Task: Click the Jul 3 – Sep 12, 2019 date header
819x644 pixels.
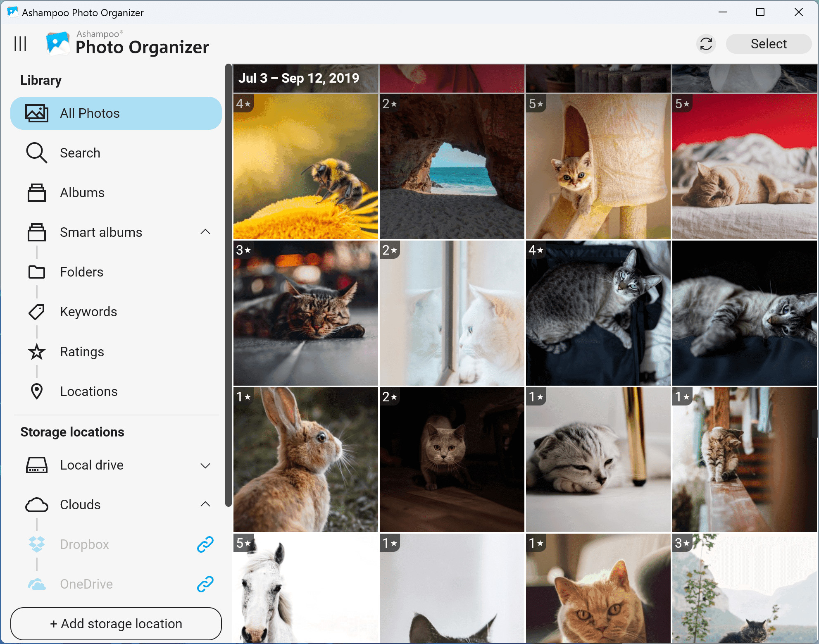Action: coord(299,78)
